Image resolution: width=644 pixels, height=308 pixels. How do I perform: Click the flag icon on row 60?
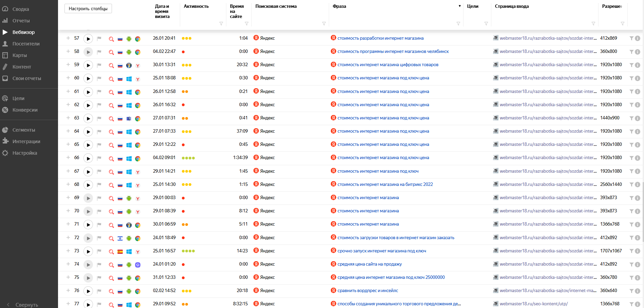(99, 78)
